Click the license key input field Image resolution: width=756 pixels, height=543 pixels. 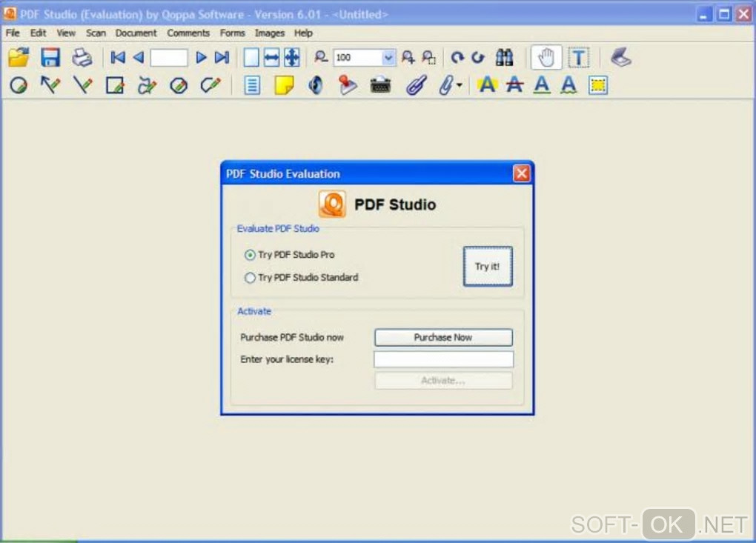coord(443,359)
